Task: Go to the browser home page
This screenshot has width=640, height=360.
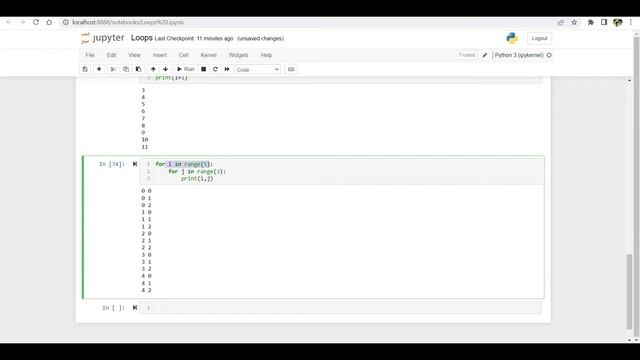Action: point(49,22)
